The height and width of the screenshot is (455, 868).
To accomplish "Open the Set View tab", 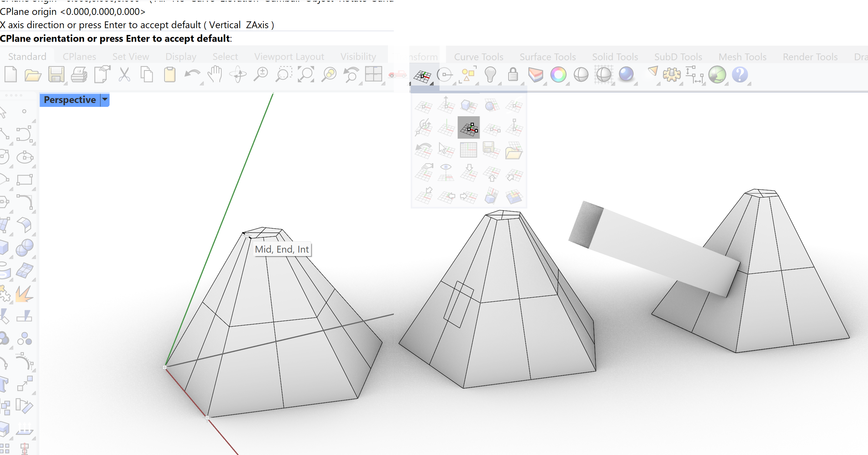I will coord(130,57).
